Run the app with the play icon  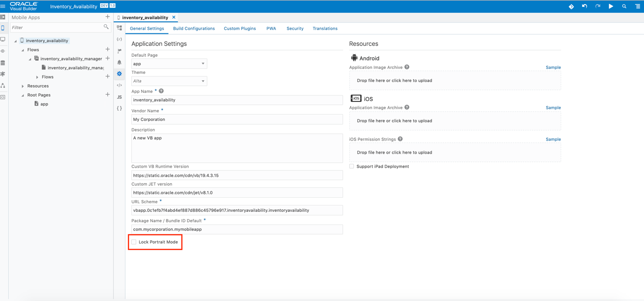611,6
